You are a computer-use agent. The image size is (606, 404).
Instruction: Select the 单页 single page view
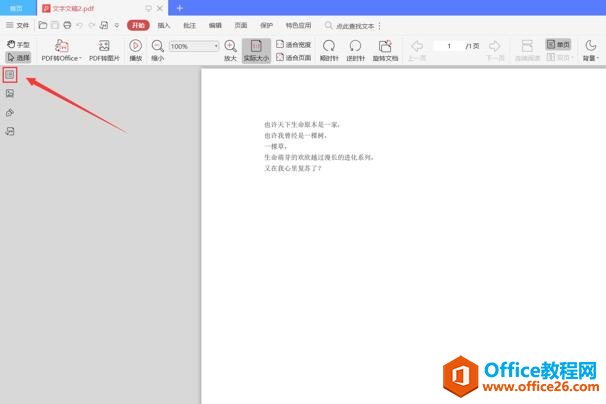(558, 44)
